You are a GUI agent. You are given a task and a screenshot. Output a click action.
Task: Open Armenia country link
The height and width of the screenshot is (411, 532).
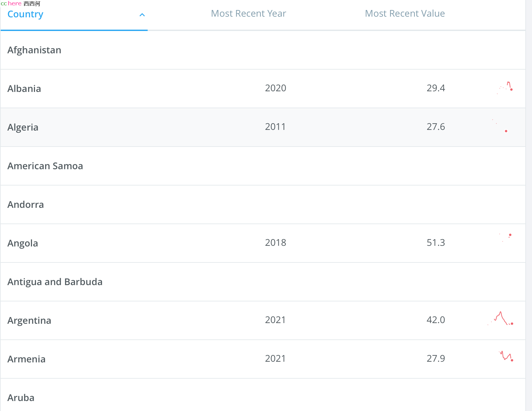27,359
